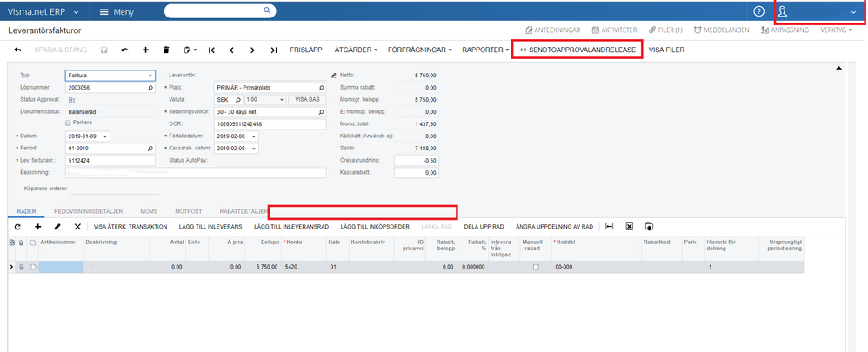This screenshot has height=352, width=868.
Task: Click Lägg till inköpsorder
Action: coord(375,227)
